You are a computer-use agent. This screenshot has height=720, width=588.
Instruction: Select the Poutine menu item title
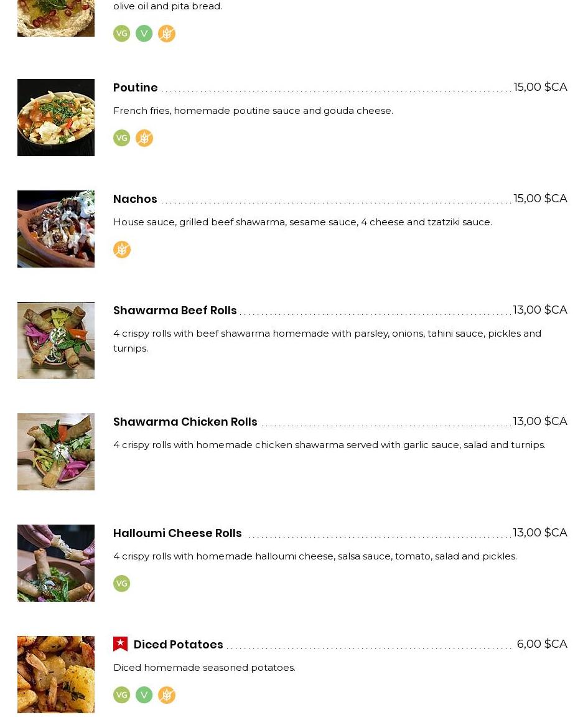click(x=136, y=88)
